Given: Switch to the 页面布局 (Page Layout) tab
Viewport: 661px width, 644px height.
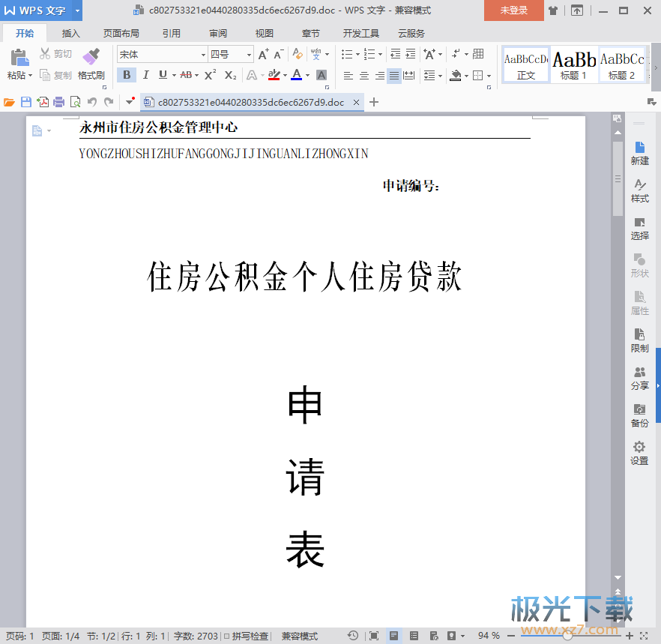Looking at the screenshot, I should [121, 34].
